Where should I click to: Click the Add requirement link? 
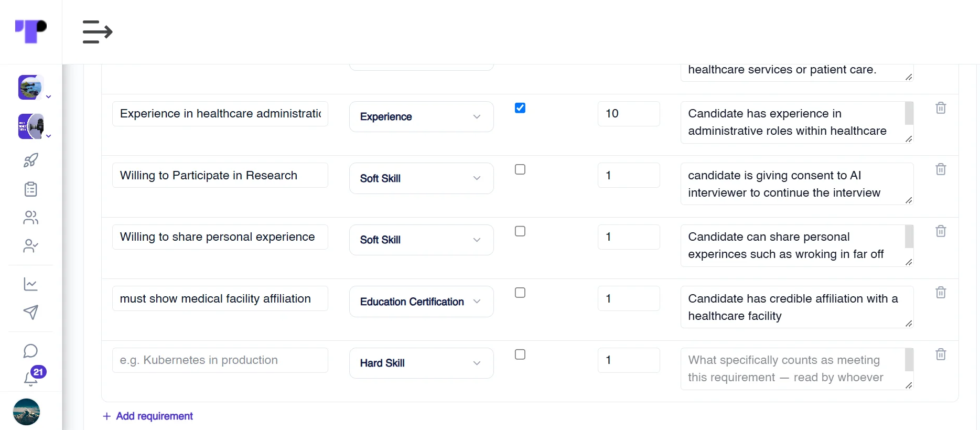coord(148,416)
